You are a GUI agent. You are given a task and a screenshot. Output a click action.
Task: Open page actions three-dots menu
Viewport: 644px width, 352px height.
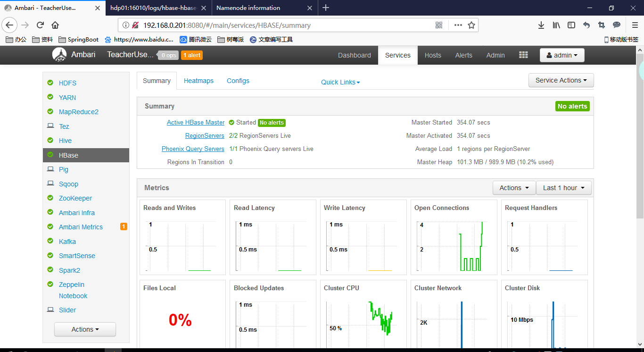(458, 25)
